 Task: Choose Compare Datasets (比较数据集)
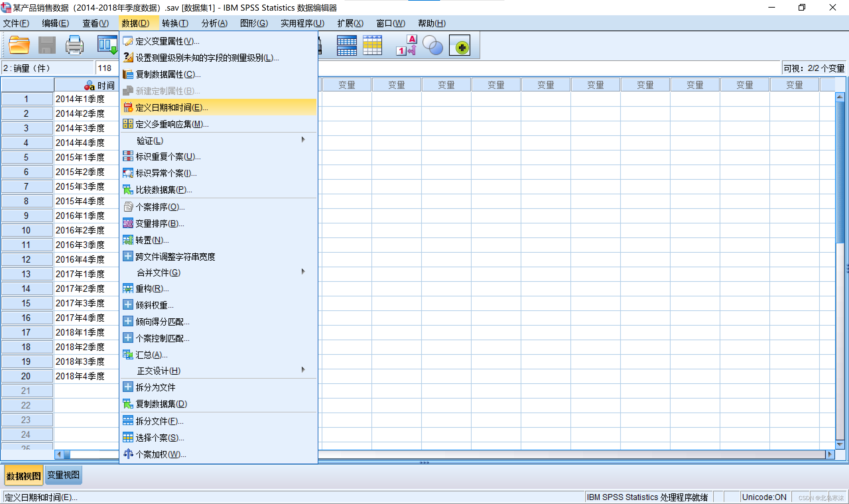219,190
